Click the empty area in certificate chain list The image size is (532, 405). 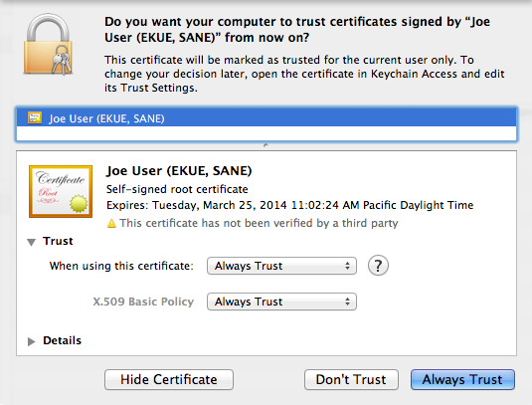click(x=266, y=133)
